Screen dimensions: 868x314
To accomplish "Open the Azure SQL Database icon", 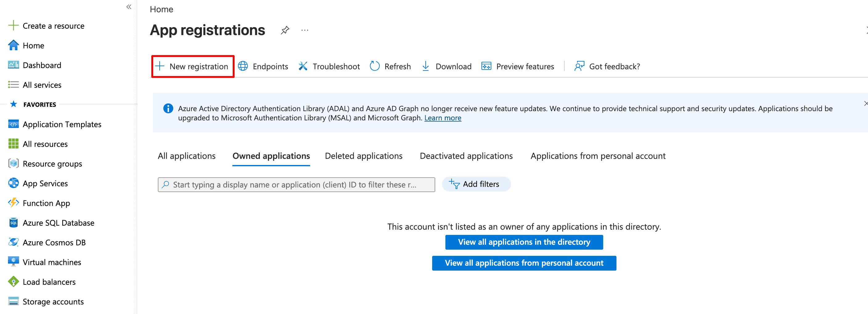I will point(13,223).
